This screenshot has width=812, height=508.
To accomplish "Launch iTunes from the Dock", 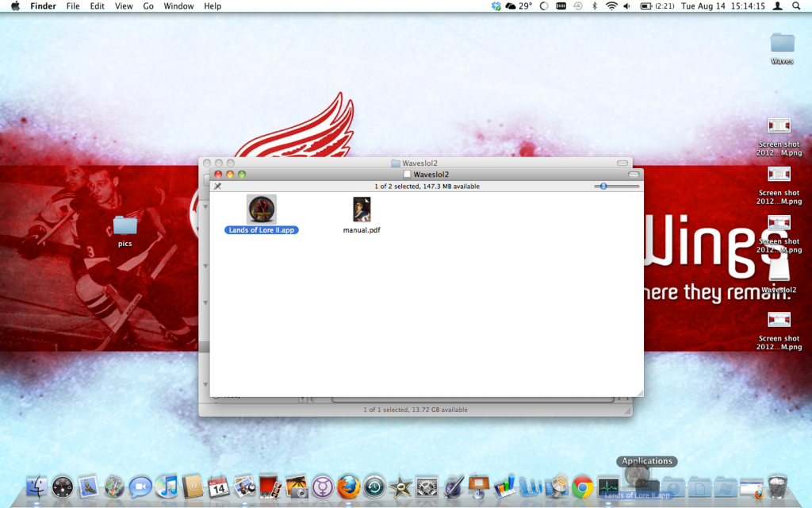I will tap(167, 487).
